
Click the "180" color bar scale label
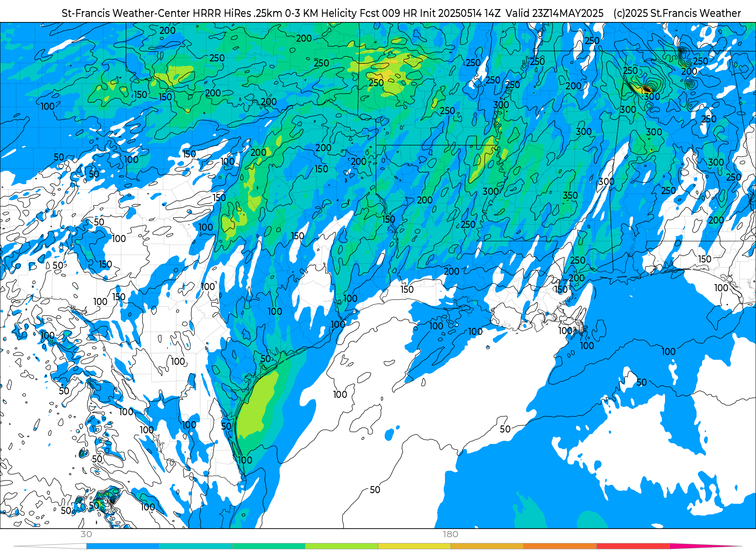450,534
